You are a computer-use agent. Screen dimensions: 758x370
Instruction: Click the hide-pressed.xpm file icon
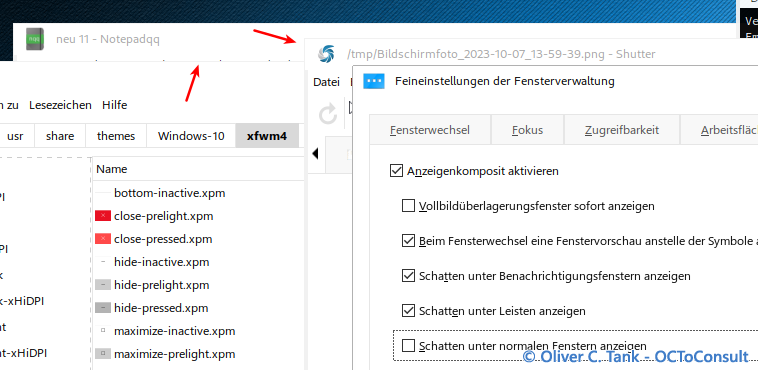point(103,308)
